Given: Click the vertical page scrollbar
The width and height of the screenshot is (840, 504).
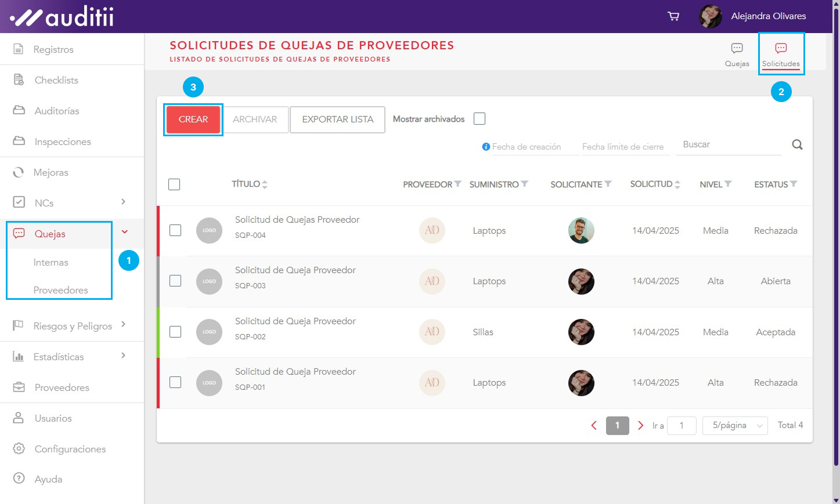Looking at the screenshot, I should [836, 232].
